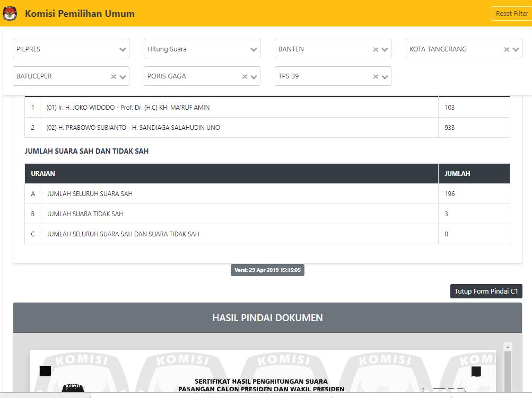
Task: Clear the PORIS GAGA selection
Action: (245, 77)
